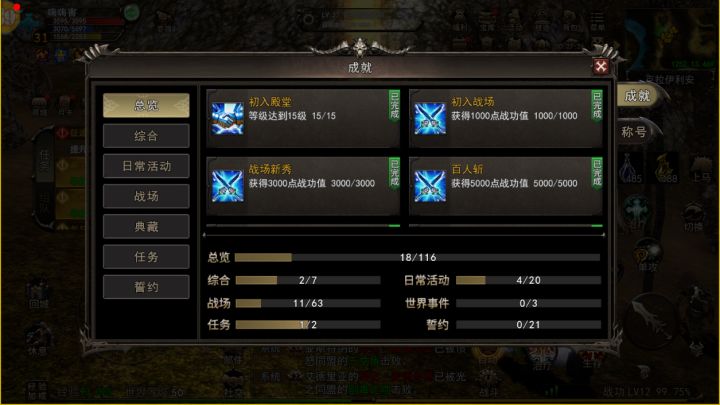Click the 初入战场 crossed swords icon
720x405 pixels.
coord(430,118)
